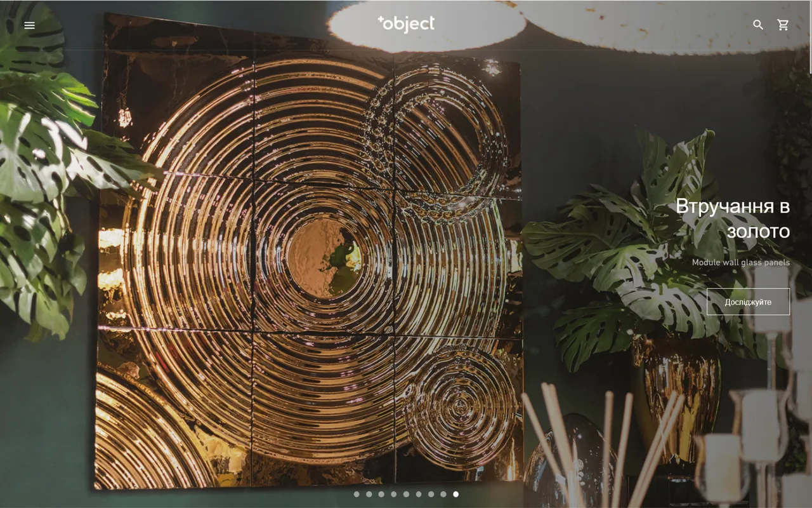Click the subtitle Module wall glass panels
Image resolution: width=812 pixels, height=508 pixels.
coord(741,262)
